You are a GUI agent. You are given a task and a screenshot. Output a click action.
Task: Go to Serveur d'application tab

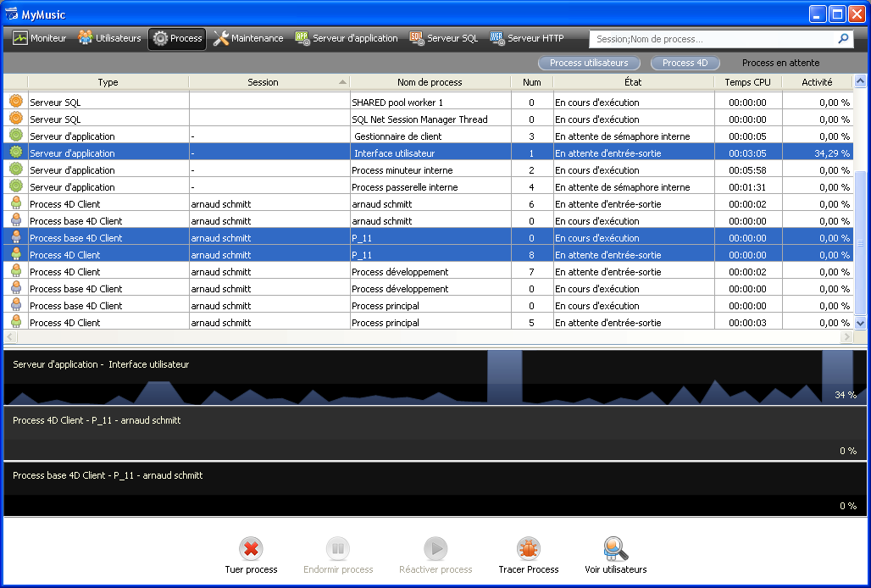point(347,38)
